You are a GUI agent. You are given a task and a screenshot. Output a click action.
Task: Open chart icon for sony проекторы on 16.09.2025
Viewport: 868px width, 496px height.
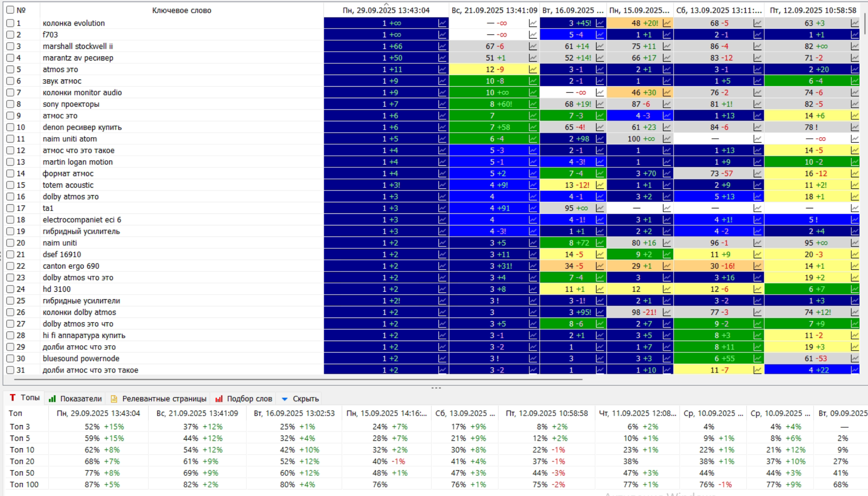click(600, 104)
